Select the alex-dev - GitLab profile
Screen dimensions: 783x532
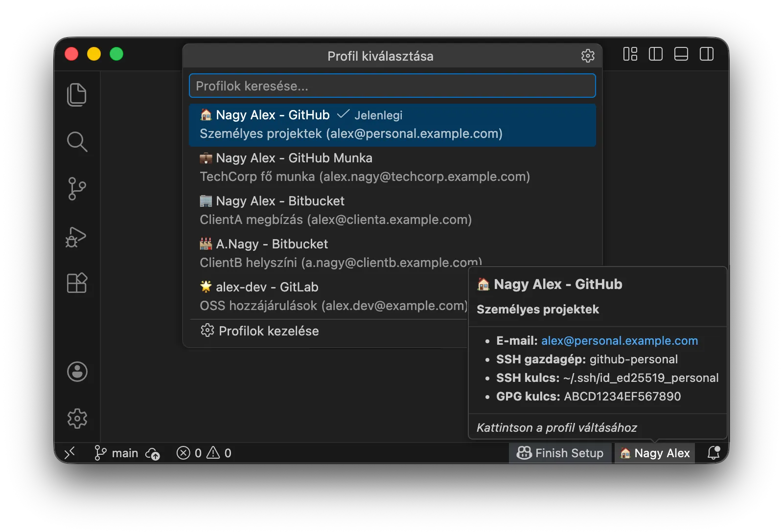click(x=328, y=296)
